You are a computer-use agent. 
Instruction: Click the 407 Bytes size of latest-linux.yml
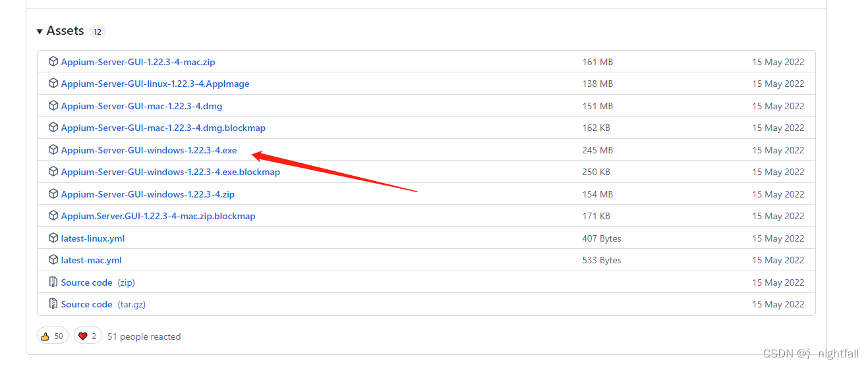(602, 238)
